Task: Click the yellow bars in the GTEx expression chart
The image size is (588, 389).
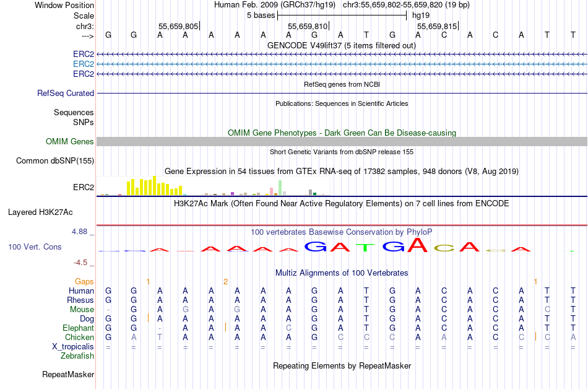Action: (x=154, y=186)
